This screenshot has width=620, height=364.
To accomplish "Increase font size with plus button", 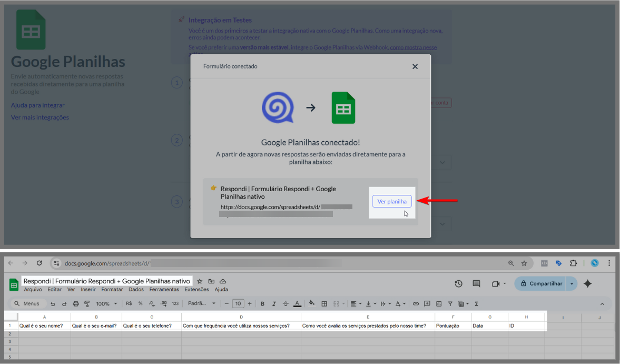I will (x=250, y=303).
